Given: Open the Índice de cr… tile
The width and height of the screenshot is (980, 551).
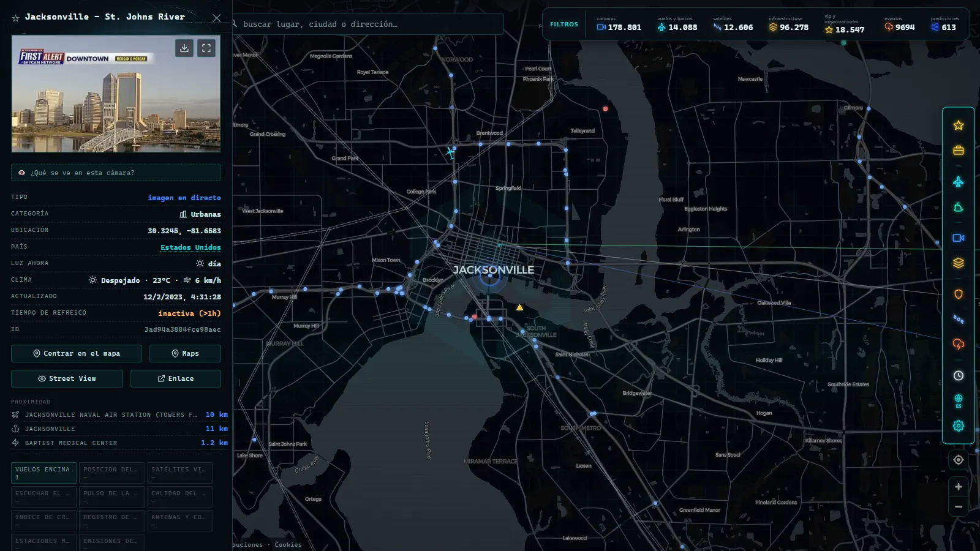Looking at the screenshot, I should pos(44,520).
